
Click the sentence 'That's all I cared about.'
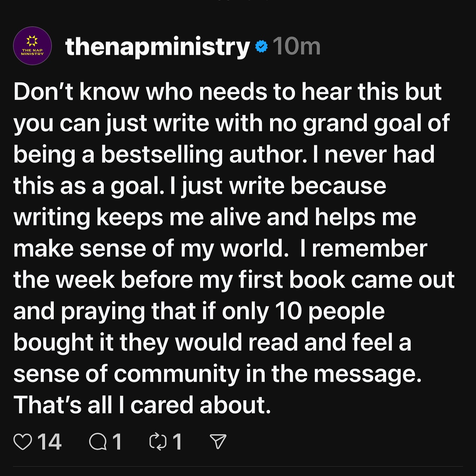[142, 405]
